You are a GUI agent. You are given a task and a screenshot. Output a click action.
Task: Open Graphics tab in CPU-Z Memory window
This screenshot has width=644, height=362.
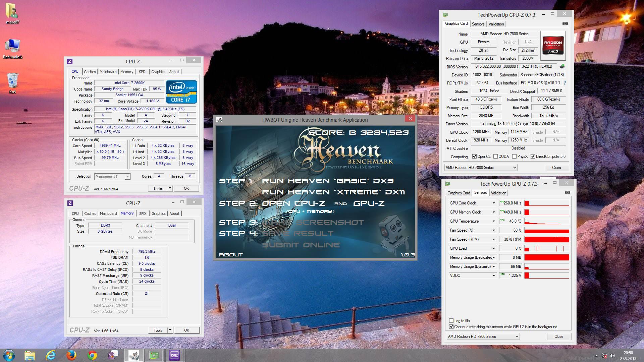[159, 214]
